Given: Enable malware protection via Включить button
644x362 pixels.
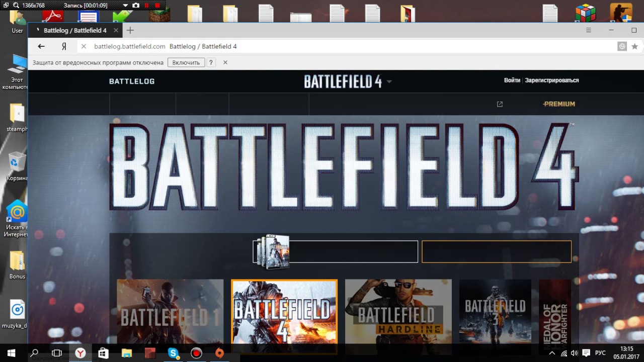Looking at the screenshot, I should pyautogui.click(x=186, y=62).
